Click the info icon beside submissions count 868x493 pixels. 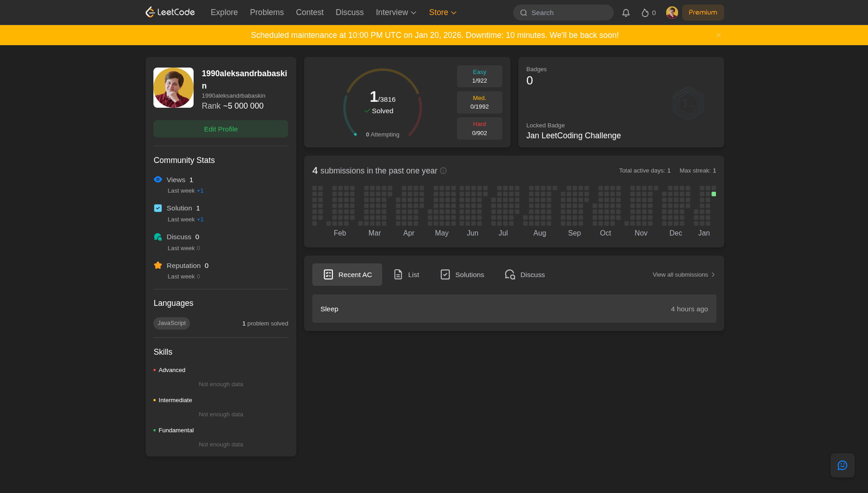click(x=443, y=171)
